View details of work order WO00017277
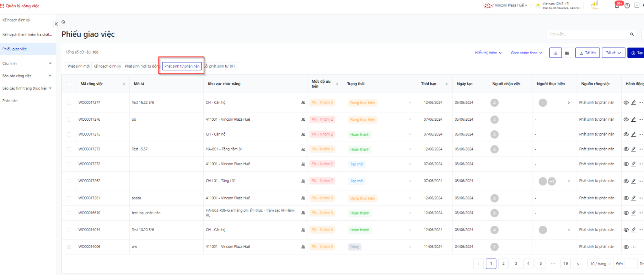This screenshot has height=275, width=644. (x=626, y=103)
